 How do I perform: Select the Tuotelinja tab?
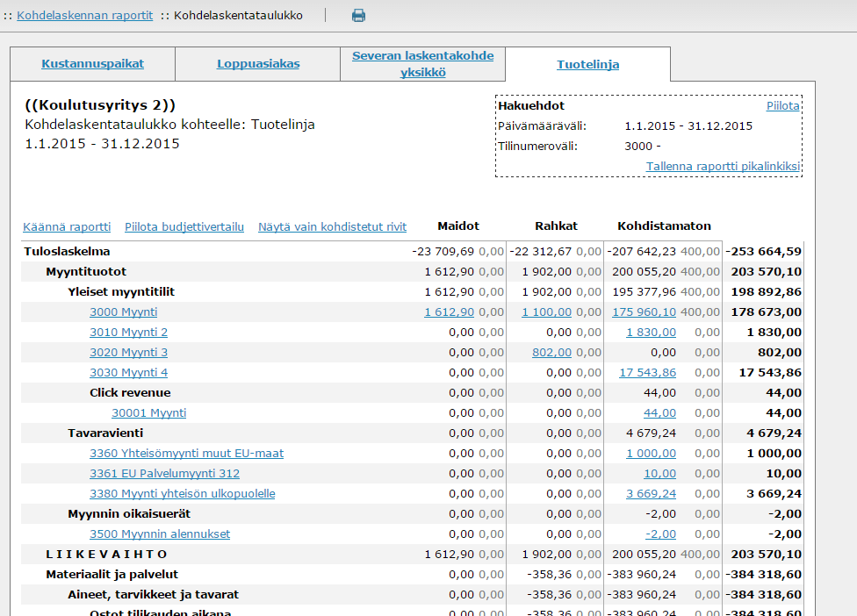[x=587, y=64]
